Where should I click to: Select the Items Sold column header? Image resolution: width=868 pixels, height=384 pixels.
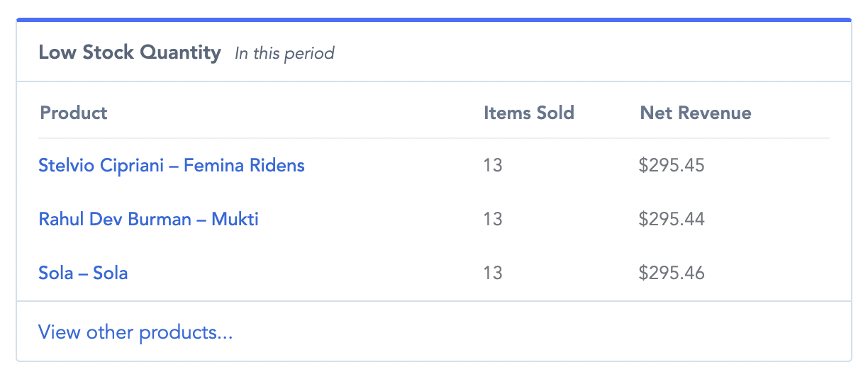pos(529,113)
